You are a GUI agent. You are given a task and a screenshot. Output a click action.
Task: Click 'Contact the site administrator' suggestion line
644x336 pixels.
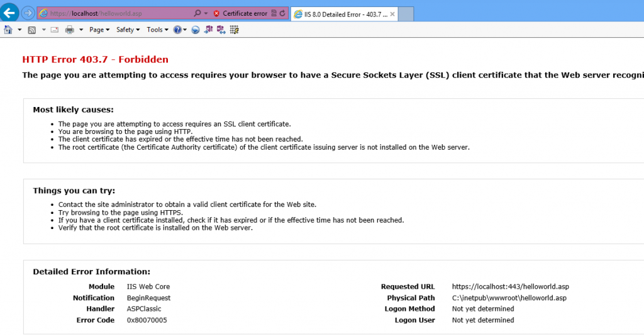click(x=187, y=204)
